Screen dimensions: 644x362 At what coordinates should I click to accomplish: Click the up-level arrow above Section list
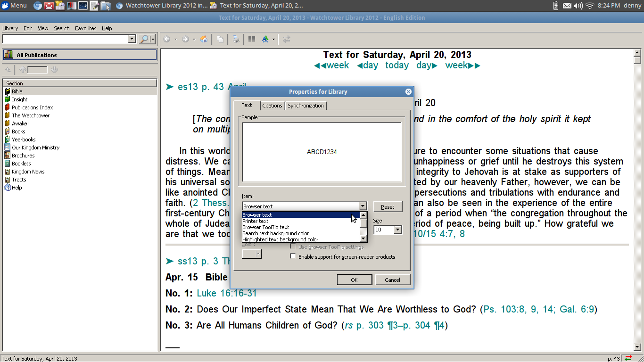8,70
